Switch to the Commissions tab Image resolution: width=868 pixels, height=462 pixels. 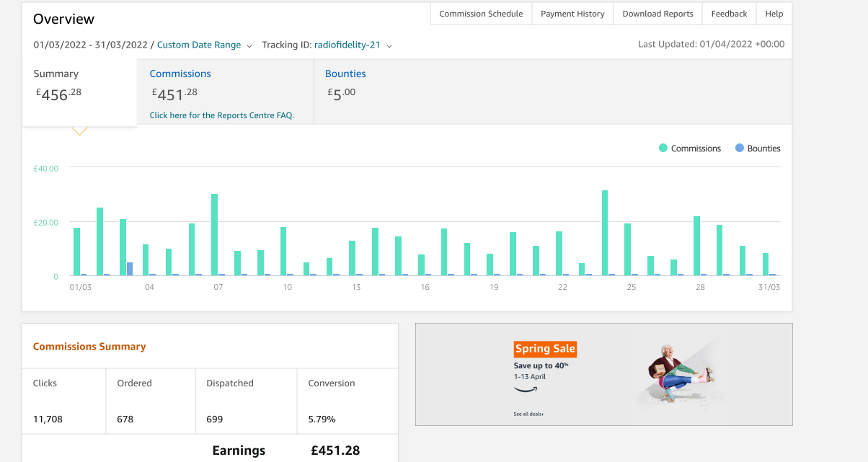[226, 91]
